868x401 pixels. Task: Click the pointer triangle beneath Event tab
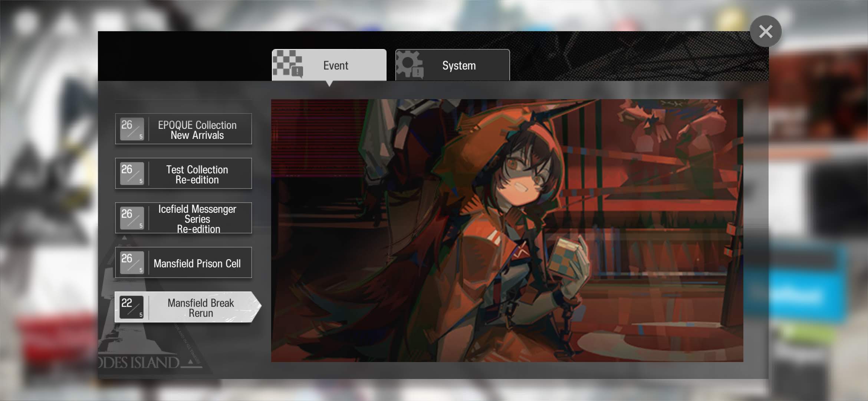point(329,84)
